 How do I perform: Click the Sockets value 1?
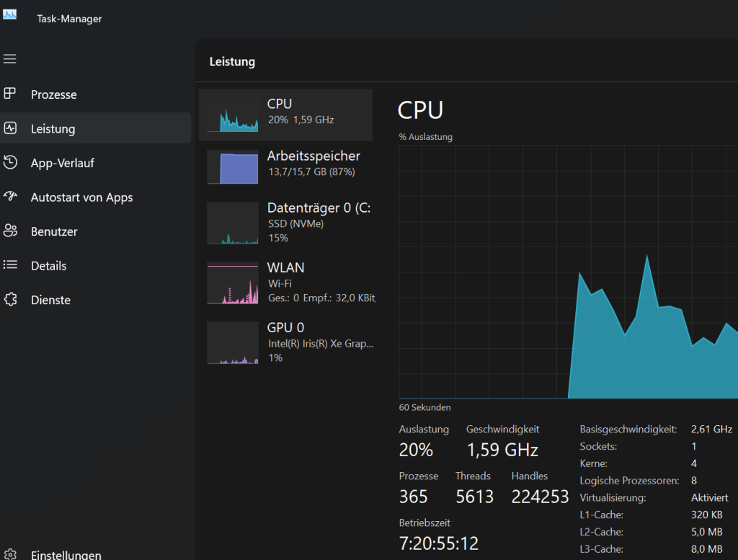(694, 446)
